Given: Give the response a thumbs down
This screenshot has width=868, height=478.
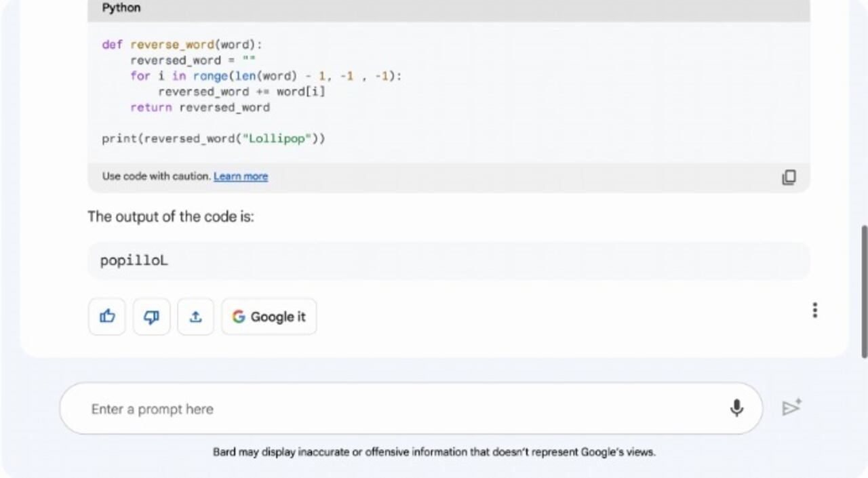Looking at the screenshot, I should pyautogui.click(x=151, y=317).
